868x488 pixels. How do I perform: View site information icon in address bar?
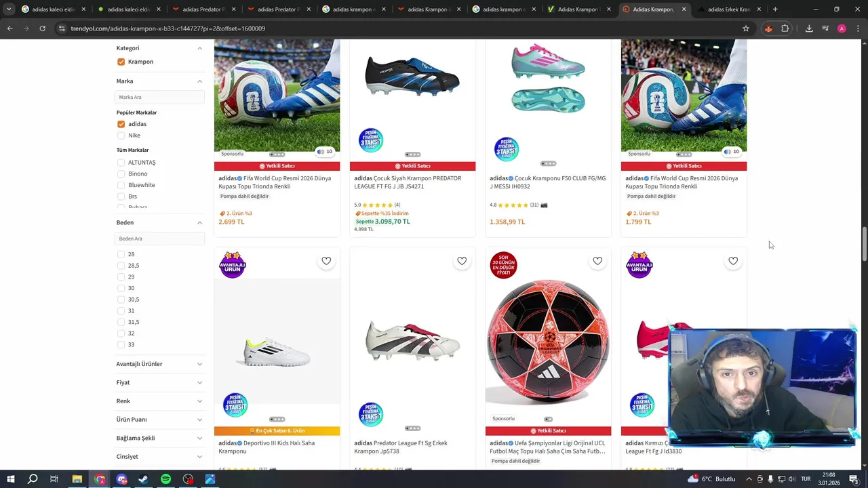click(x=62, y=28)
